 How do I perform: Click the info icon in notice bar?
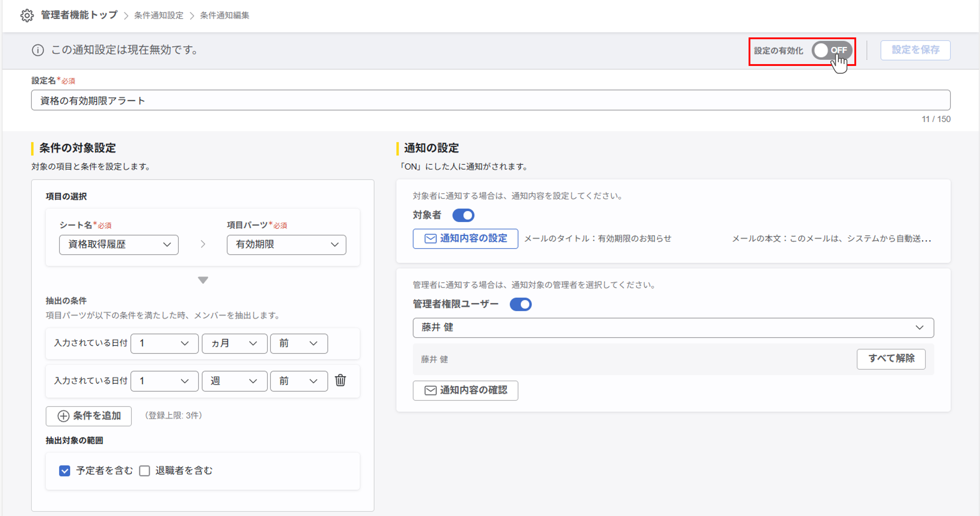pyautogui.click(x=38, y=50)
